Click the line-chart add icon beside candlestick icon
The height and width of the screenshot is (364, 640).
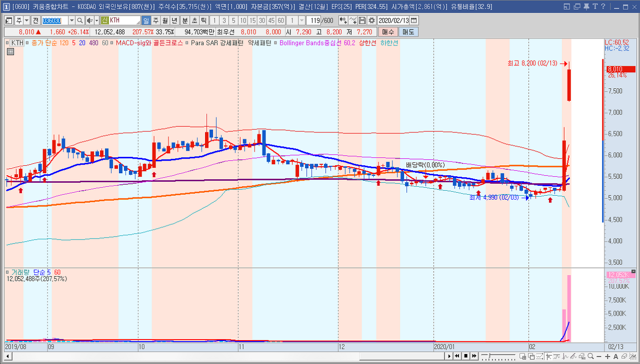click(353, 20)
